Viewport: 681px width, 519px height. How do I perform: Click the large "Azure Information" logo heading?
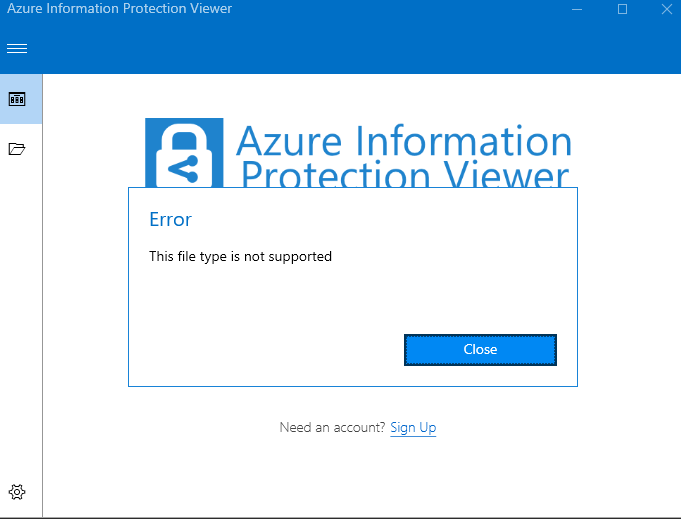click(404, 141)
